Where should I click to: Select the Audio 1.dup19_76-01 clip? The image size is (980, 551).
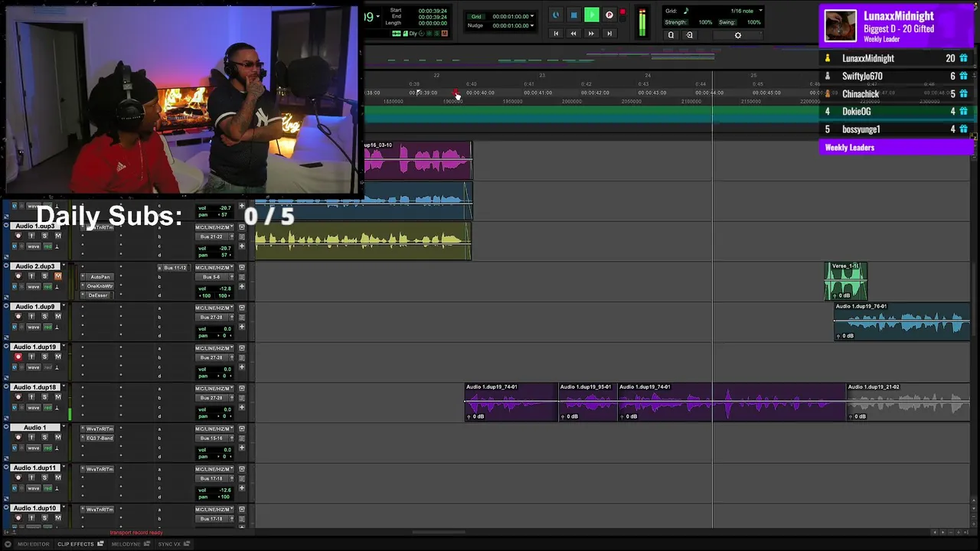[x=902, y=321]
